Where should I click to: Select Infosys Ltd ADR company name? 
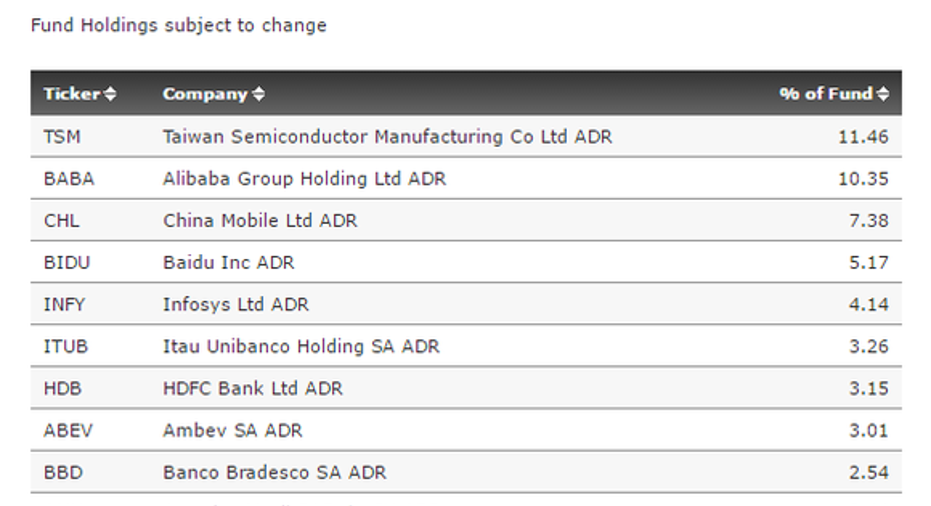coord(236,305)
